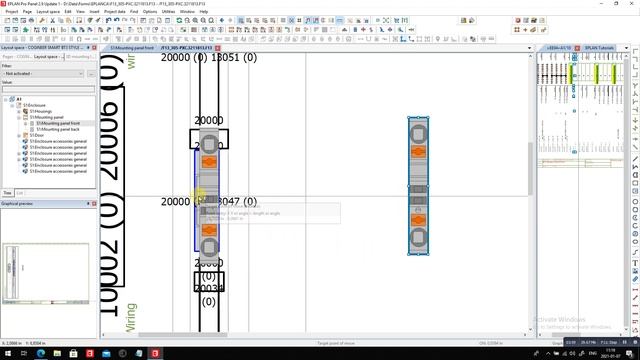640x360 pixels.
Task: Select S1:Housings in the tree
Action: tap(41, 111)
